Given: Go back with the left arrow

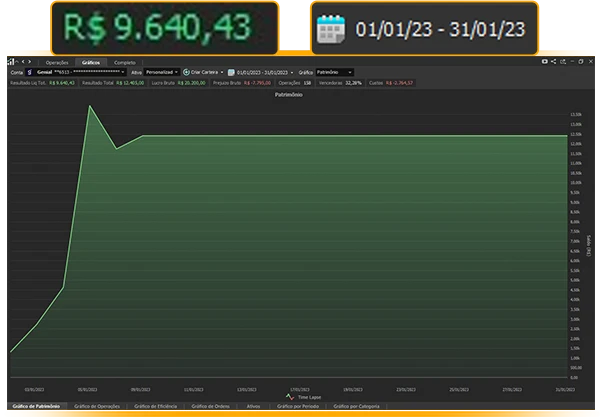Looking at the screenshot, I should pyautogui.click(x=23, y=61).
